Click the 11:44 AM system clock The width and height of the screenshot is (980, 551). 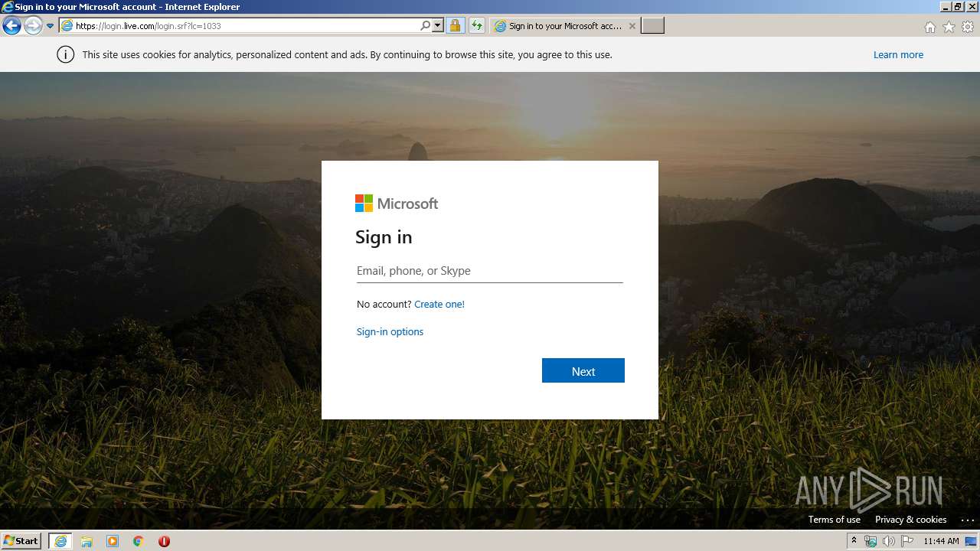941,541
